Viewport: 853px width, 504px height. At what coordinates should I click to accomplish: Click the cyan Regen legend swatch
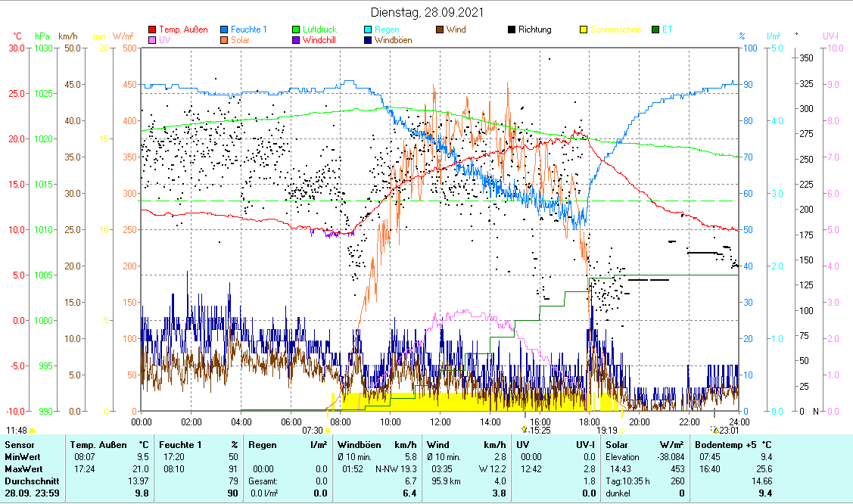368,30
